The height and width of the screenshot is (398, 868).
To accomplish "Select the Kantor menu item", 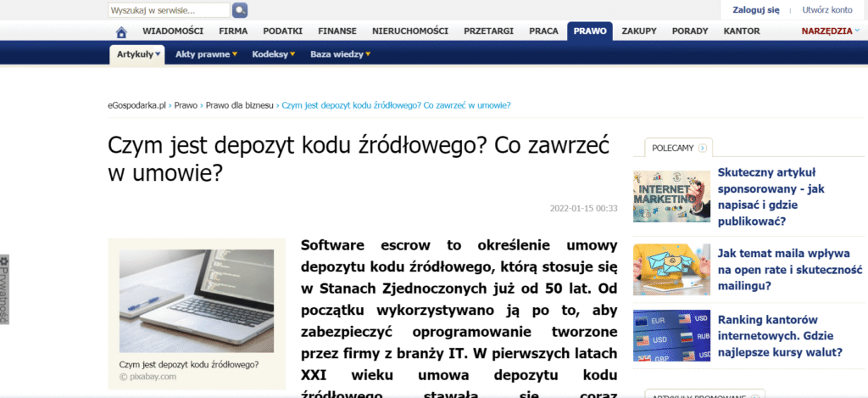I will (x=741, y=31).
